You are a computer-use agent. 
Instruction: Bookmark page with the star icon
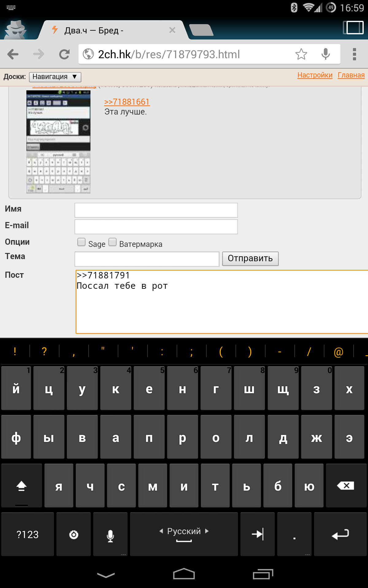[x=301, y=54]
